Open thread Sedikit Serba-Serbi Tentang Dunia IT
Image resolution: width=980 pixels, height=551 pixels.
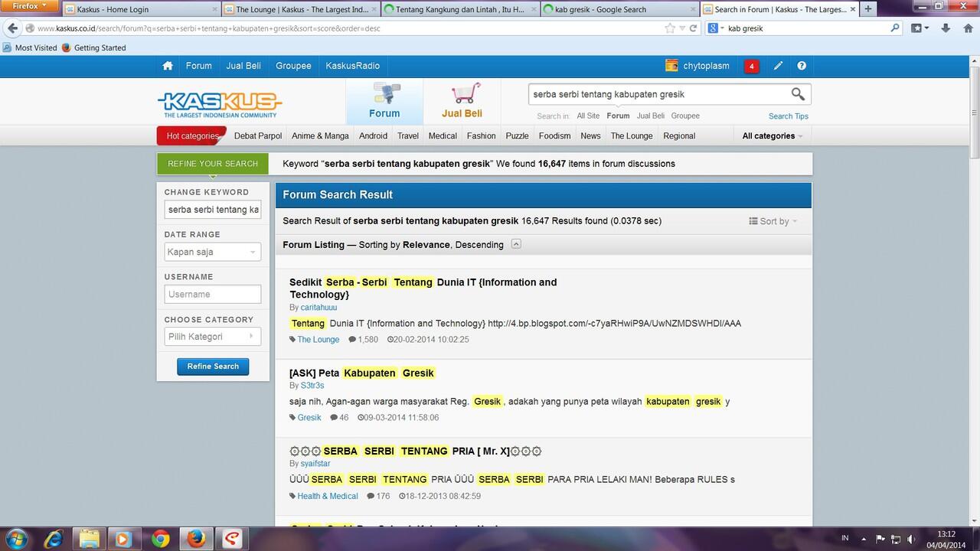tap(423, 289)
